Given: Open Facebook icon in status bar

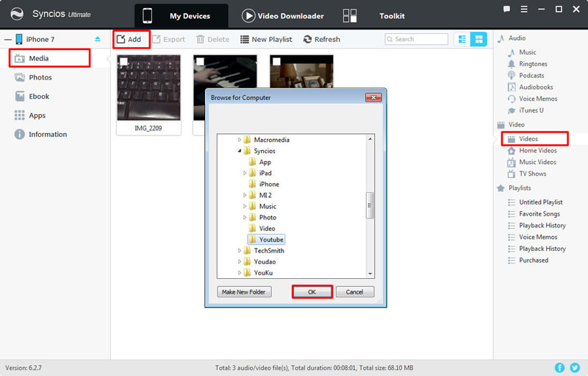Looking at the screenshot, I should (x=559, y=367).
